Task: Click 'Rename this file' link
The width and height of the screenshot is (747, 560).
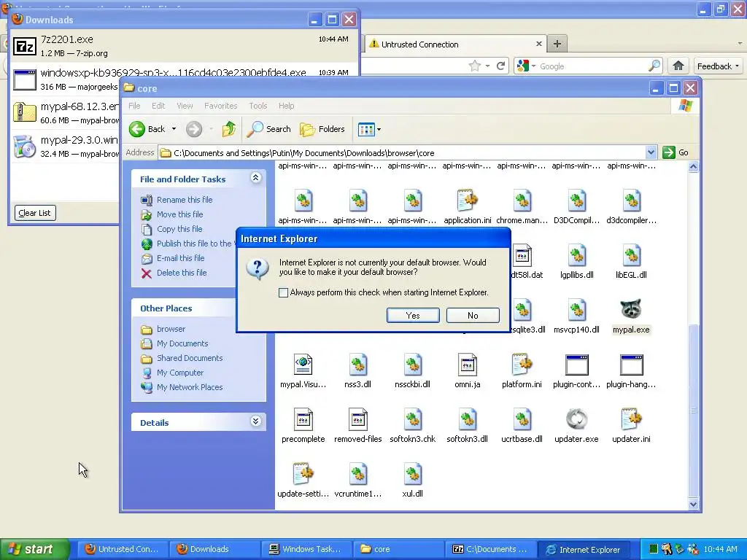Action: (x=185, y=200)
